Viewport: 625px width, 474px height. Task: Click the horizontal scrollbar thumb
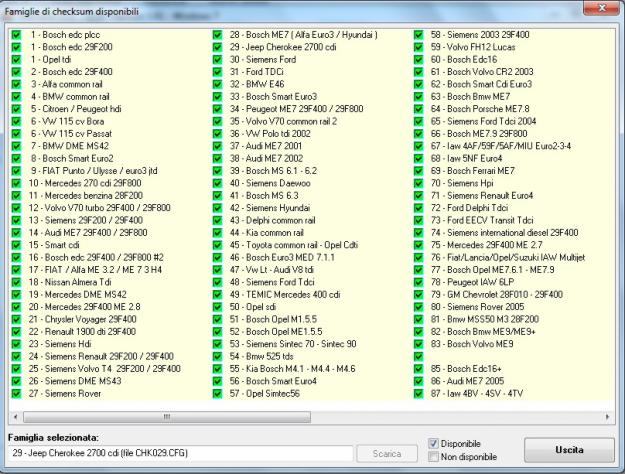[167, 417]
